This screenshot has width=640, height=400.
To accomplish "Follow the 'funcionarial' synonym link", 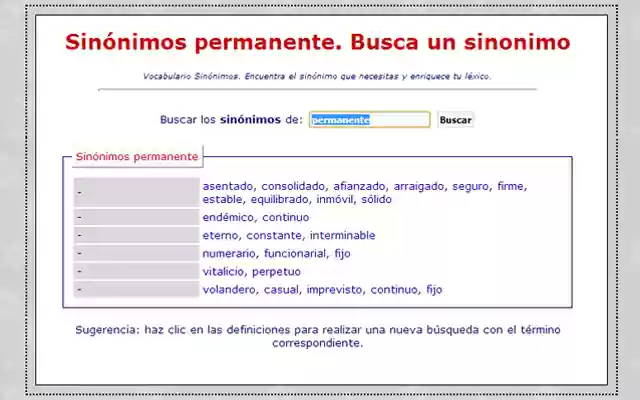I will [x=295, y=253].
